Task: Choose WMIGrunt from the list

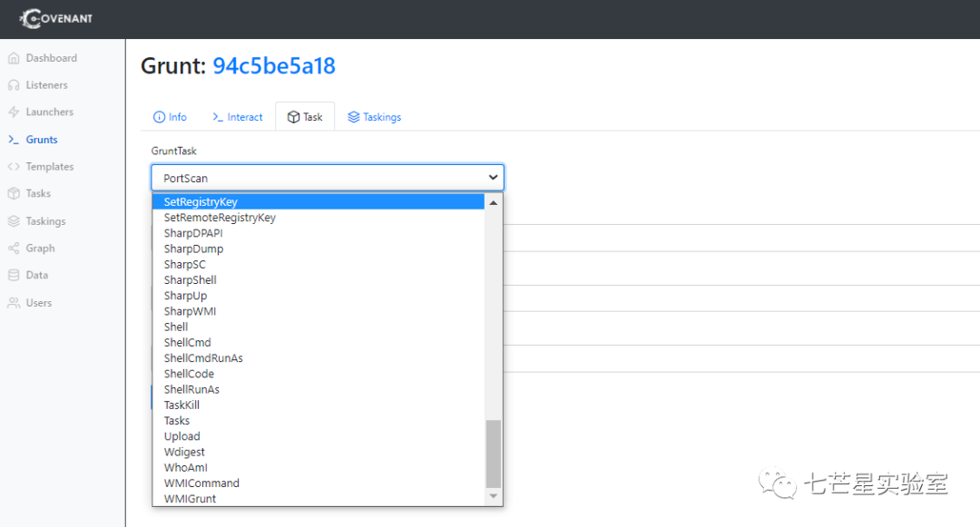Action: pos(318,498)
